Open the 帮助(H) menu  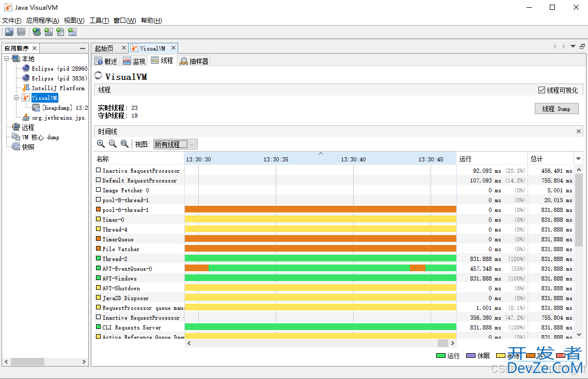coord(151,20)
